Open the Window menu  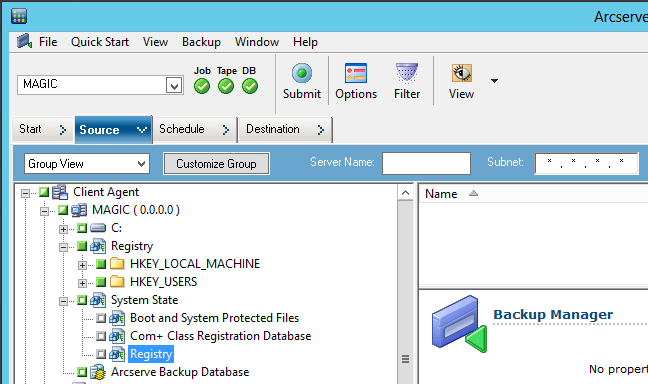coord(257,42)
